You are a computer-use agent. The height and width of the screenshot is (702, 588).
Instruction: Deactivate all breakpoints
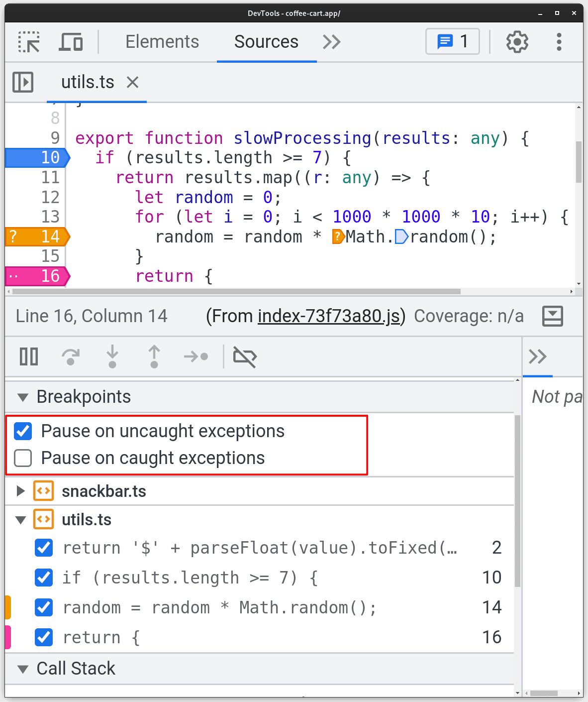tap(245, 357)
